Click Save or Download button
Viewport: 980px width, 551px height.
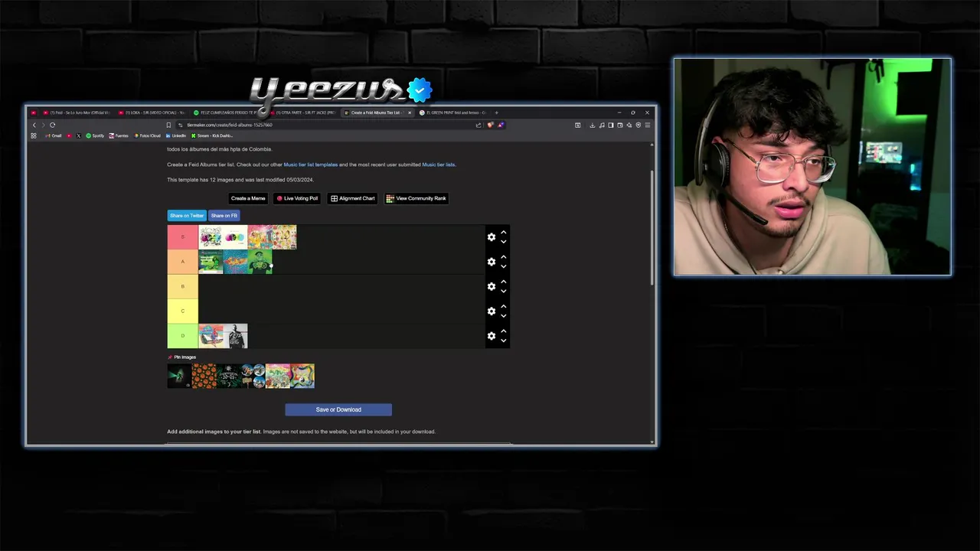(338, 409)
